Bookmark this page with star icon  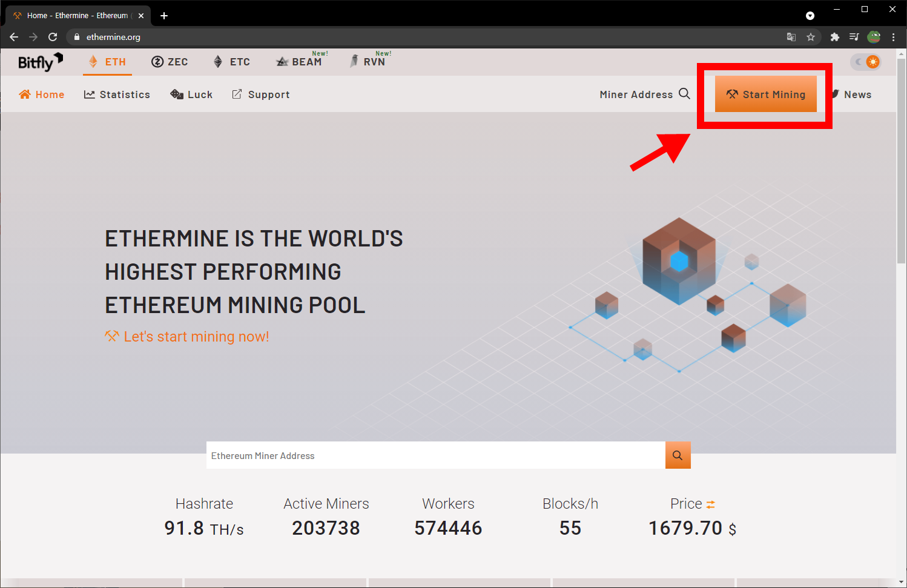[811, 37]
